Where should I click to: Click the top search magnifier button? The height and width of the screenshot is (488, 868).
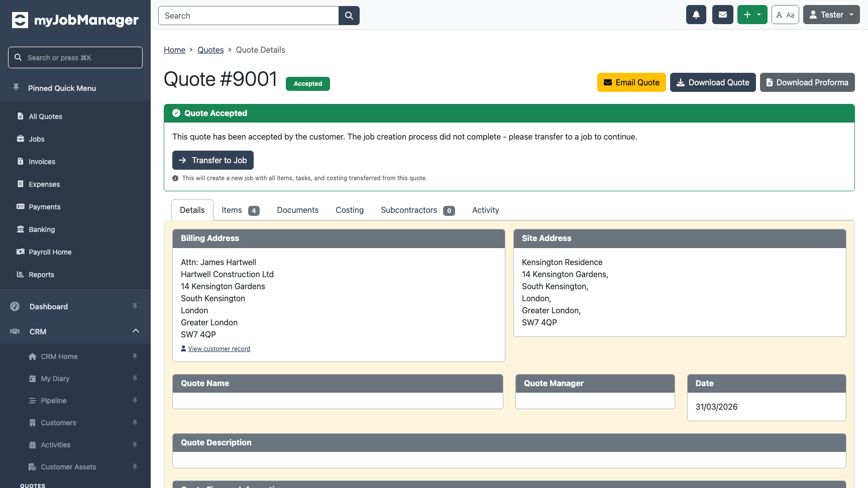click(349, 16)
